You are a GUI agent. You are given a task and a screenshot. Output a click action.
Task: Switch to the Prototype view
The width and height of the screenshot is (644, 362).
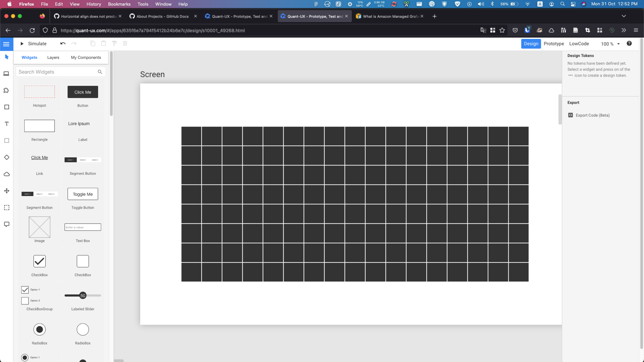click(553, 43)
